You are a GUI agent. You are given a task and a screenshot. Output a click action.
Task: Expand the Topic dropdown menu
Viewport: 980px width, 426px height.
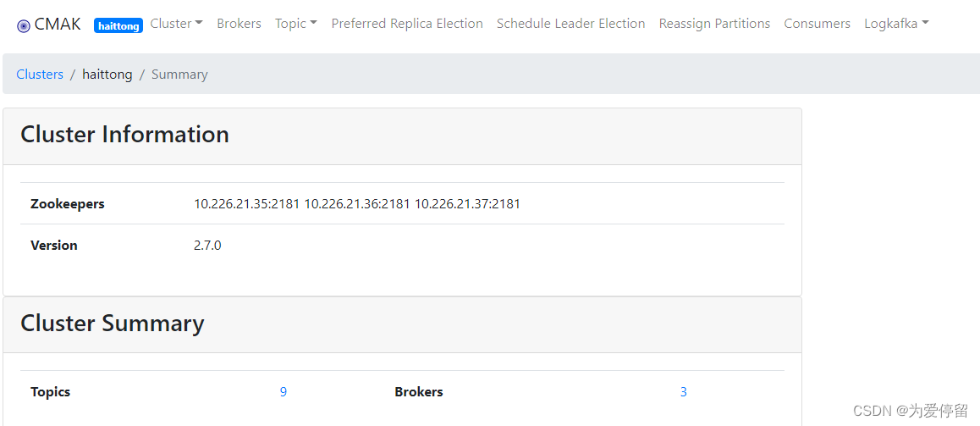[x=296, y=24]
